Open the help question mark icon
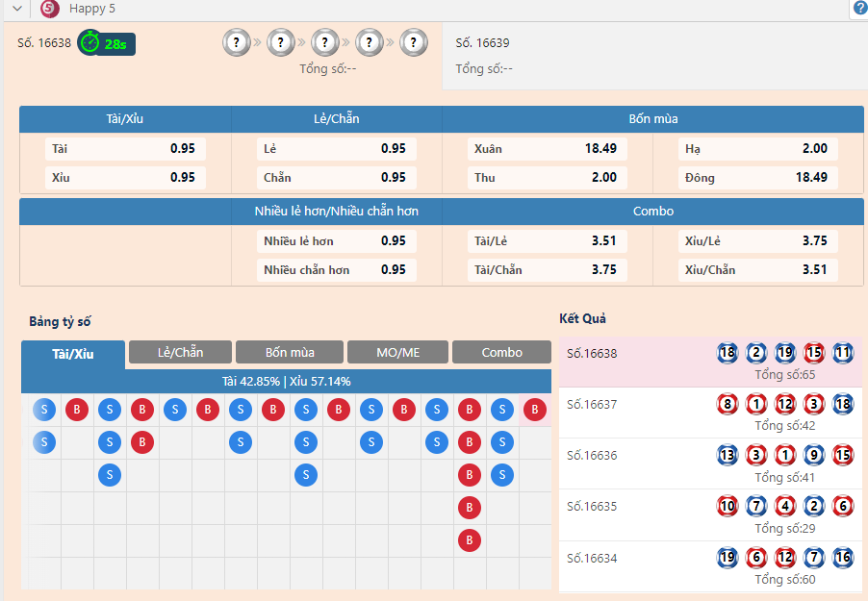Screen dimensions: 868x601 [859, 9]
